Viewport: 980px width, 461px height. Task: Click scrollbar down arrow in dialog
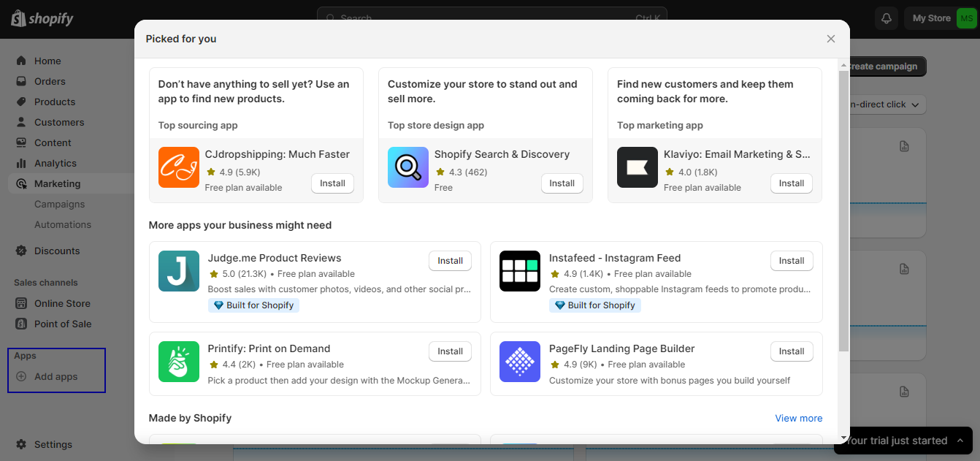point(843,438)
